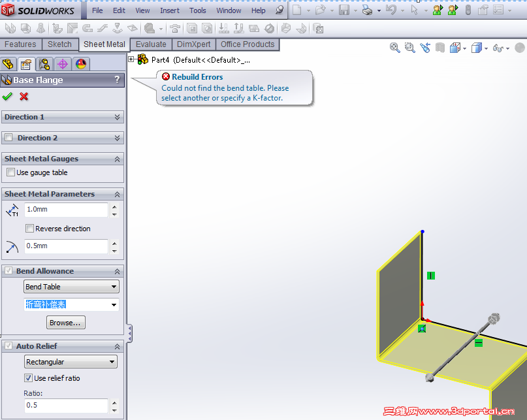Image resolution: width=527 pixels, height=420 pixels.
Task: Click the thickness 1.0mm input field
Action: pos(66,209)
